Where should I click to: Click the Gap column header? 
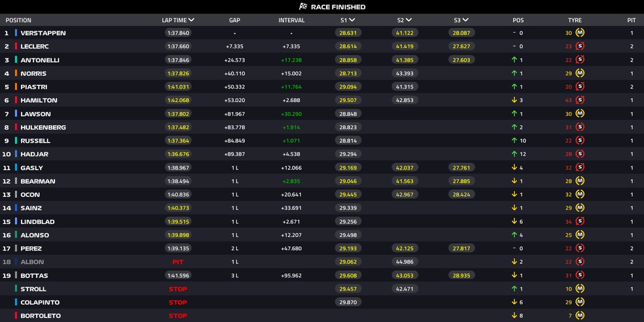tap(234, 20)
